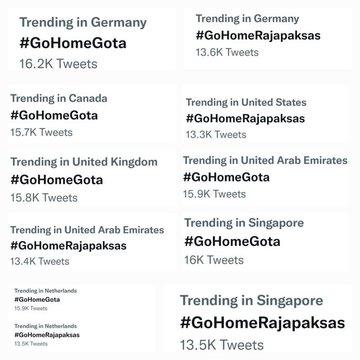360x360 pixels.
Task: Click the 13.5K Tweets count under Singapore
Action: [x=222, y=345]
